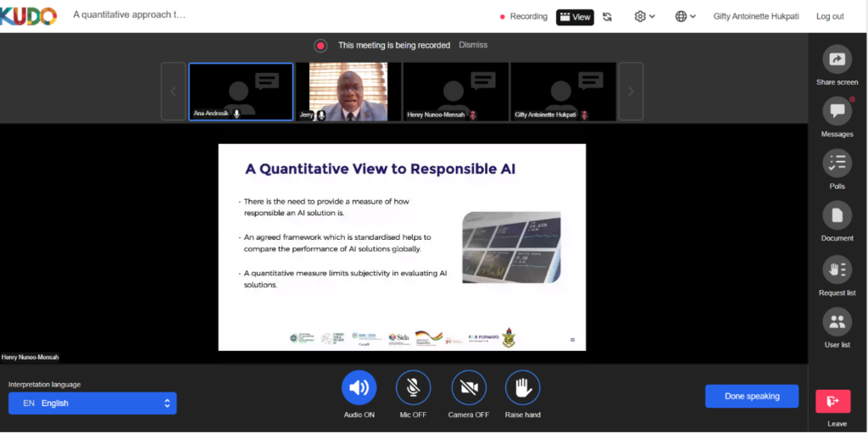Click the Log out link

click(829, 17)
